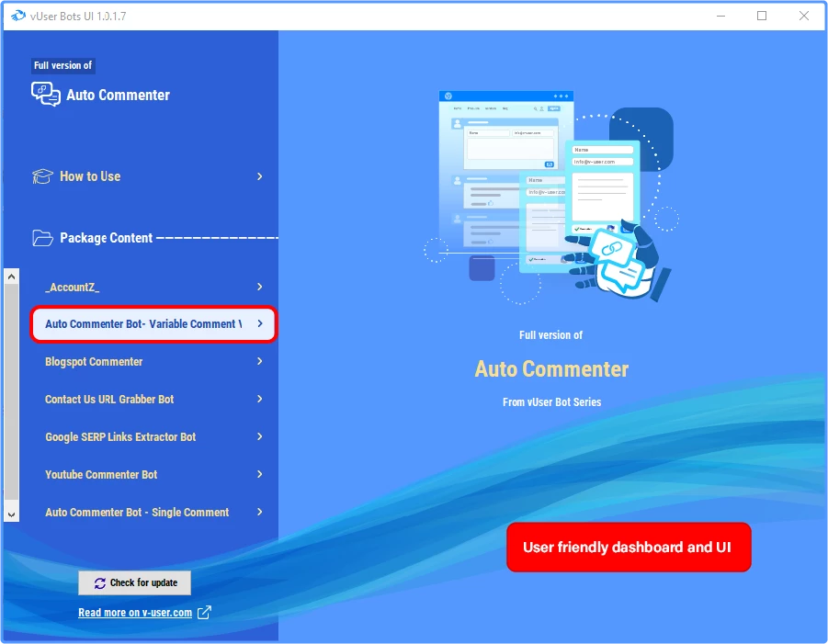
Task: Maximize the vUser Bots UI window
Action: click(762, 16)
